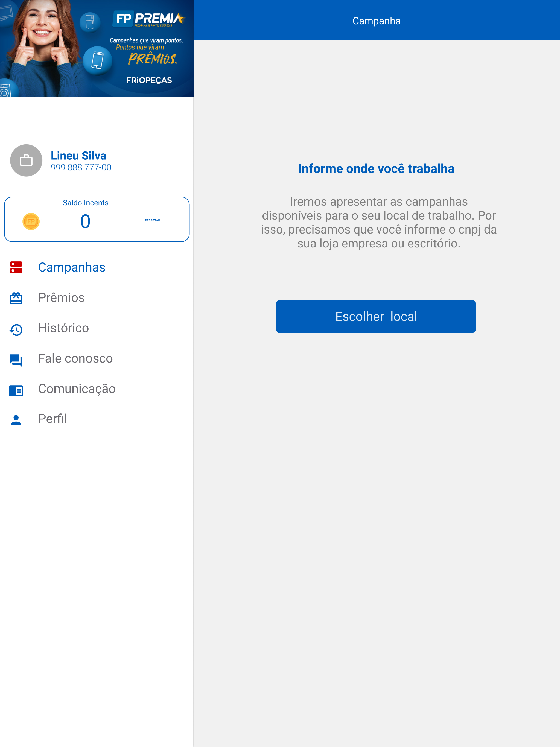Screen dimensions: 560x747
Task: Click the Fale conosco chat bubbles icon
Action: click(16, 360)
